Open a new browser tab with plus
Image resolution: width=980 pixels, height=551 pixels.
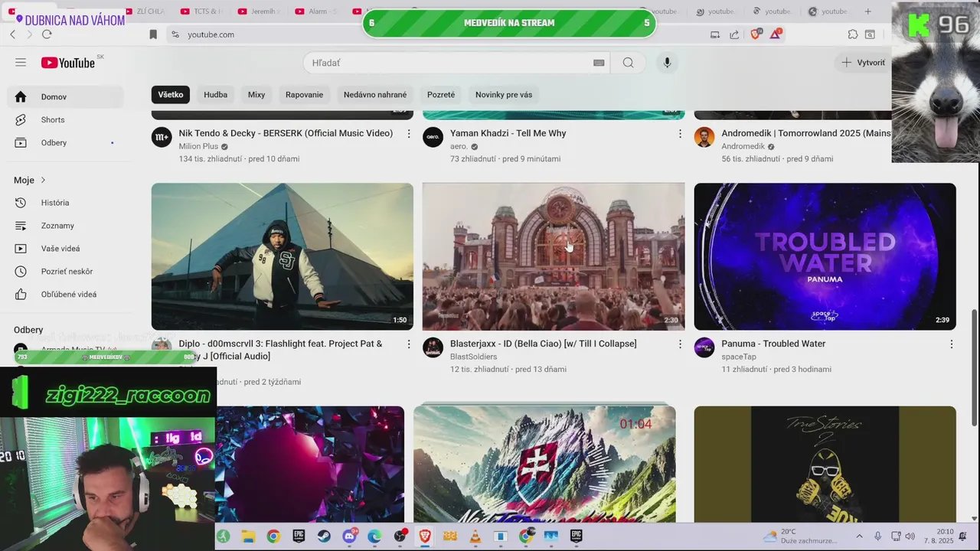(867, 11)
